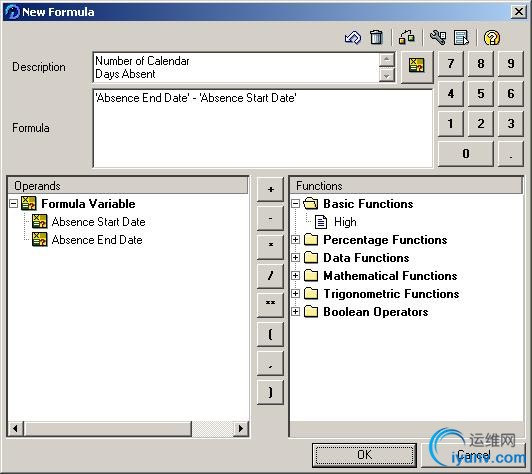
Task: Click the formula check list icon
Action: pos(461,37)
